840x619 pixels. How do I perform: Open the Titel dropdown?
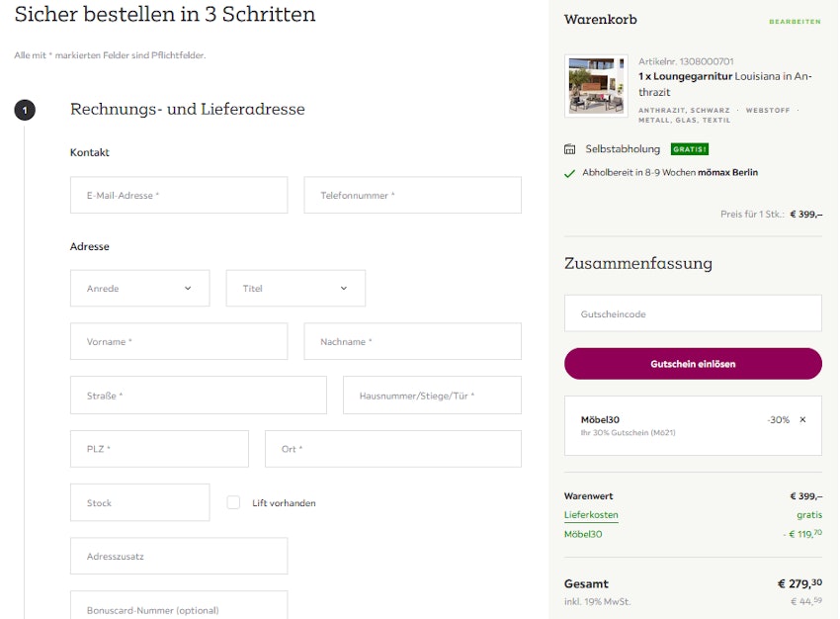(x=295, y=289)
